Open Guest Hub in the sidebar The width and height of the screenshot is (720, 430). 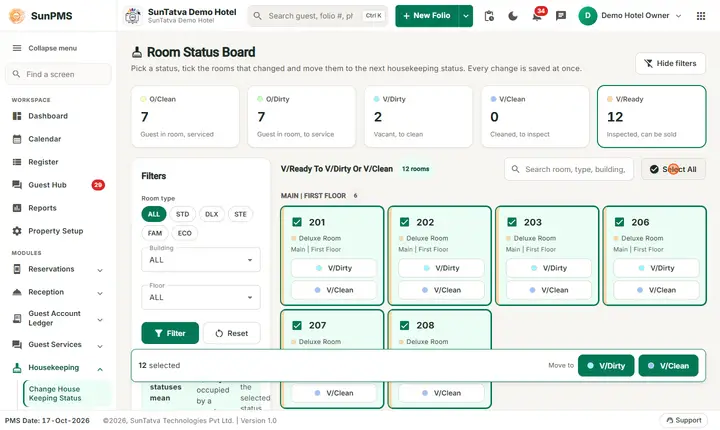pos(56,185)
